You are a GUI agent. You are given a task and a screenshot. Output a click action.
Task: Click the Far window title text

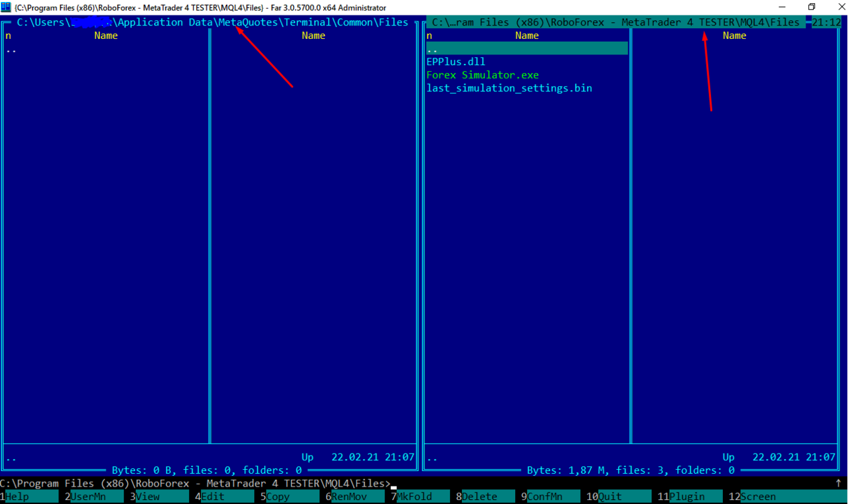click(200, 7)
